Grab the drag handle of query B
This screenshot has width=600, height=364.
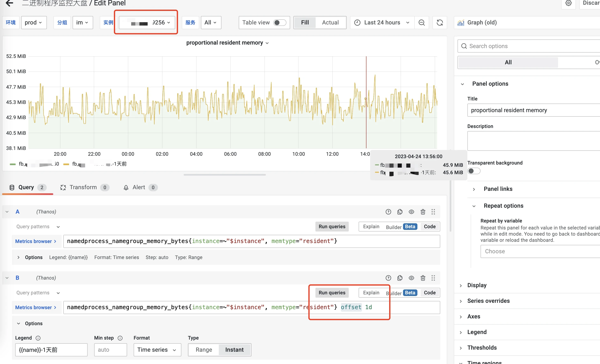point(433,278)
